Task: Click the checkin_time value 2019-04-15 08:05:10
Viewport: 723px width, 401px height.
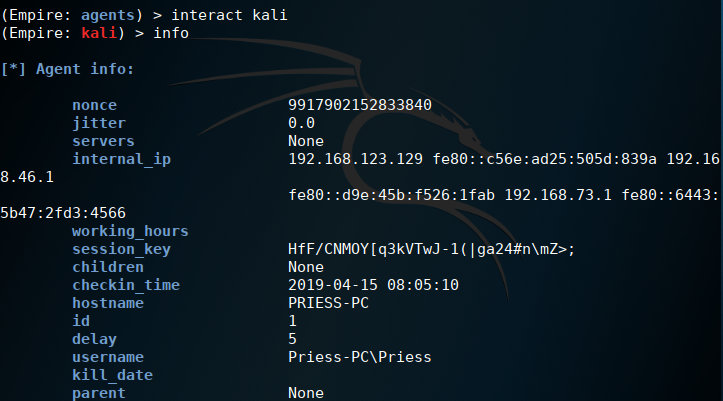Action: tap(373, 285)
